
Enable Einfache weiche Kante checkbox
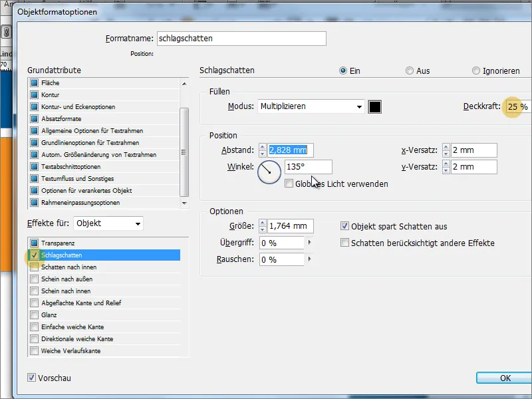35,327
